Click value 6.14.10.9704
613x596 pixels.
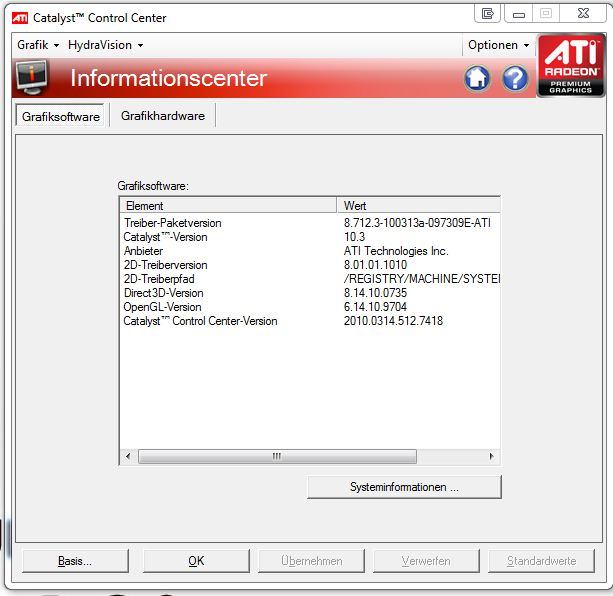375,307
